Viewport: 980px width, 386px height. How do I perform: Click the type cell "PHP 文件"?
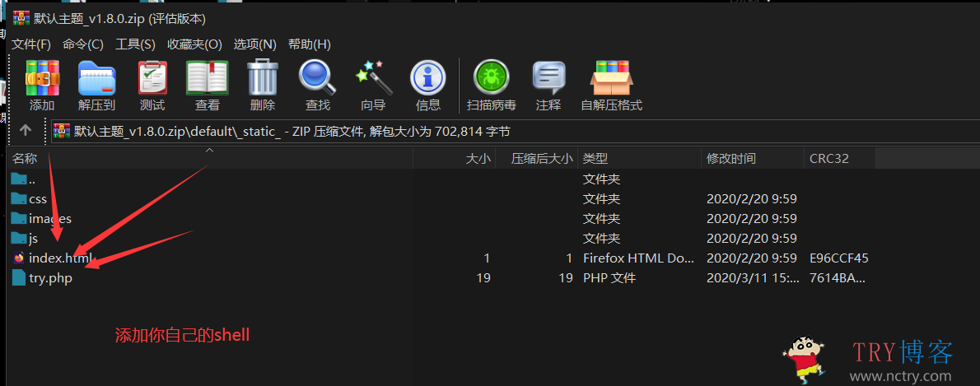pyautogui.click(x=609, y=278)
